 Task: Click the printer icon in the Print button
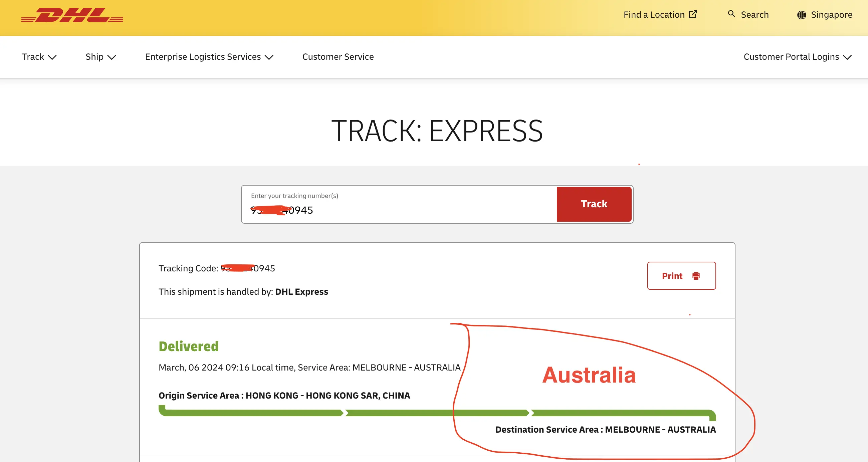[696, 276]
